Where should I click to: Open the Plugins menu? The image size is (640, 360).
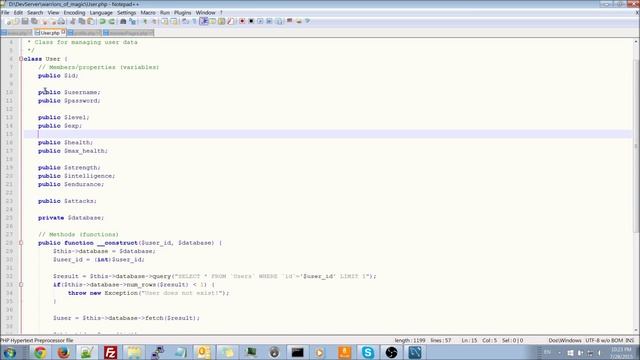tap(182, 13)
